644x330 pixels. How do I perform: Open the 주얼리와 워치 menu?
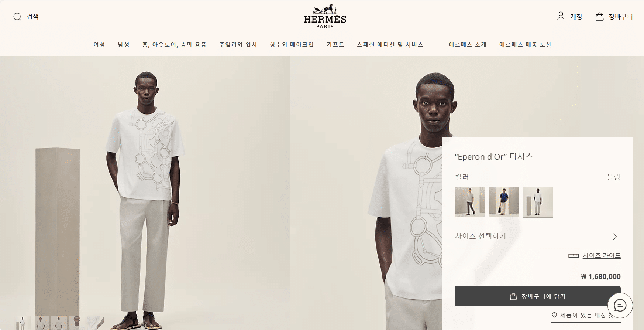[238, 45]
